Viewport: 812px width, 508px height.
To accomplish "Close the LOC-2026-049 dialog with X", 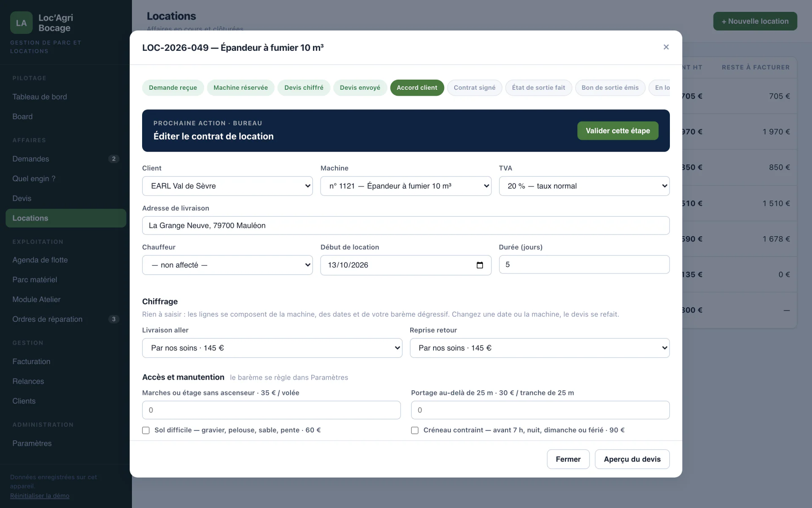I will (666, 47).
